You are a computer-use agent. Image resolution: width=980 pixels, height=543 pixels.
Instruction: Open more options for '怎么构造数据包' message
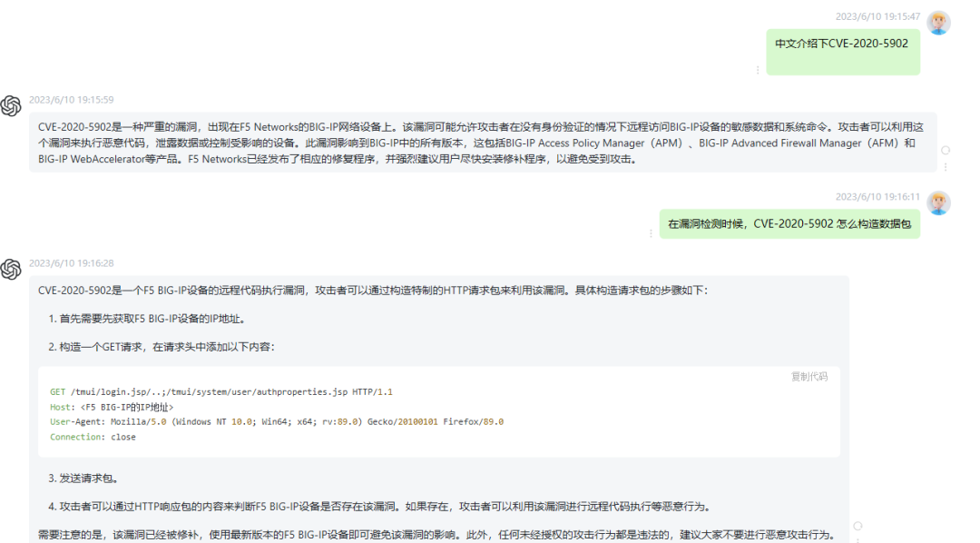pos(651,233)
